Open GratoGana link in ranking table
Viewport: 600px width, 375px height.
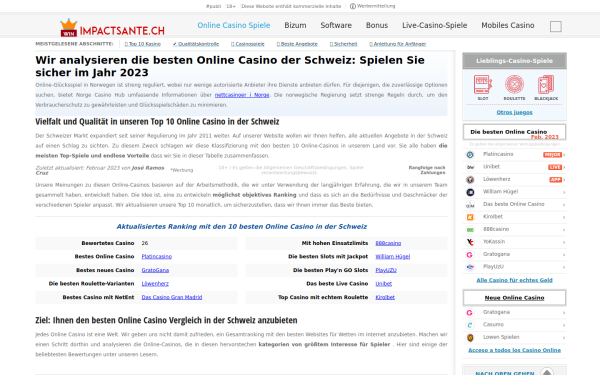click(x=155, y=270)
